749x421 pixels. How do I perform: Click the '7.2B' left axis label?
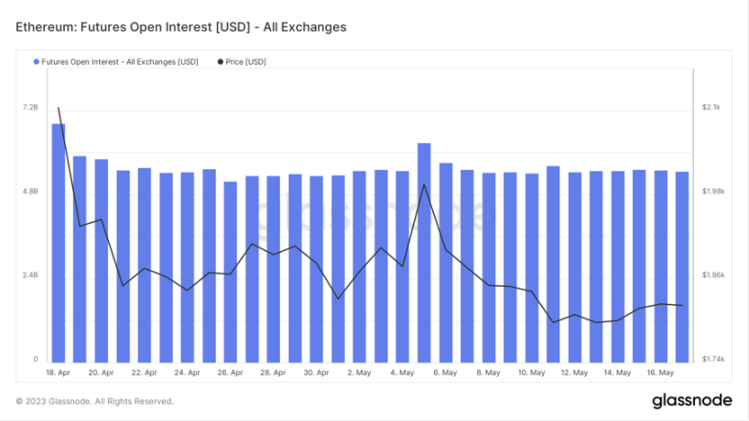point(31,107)
